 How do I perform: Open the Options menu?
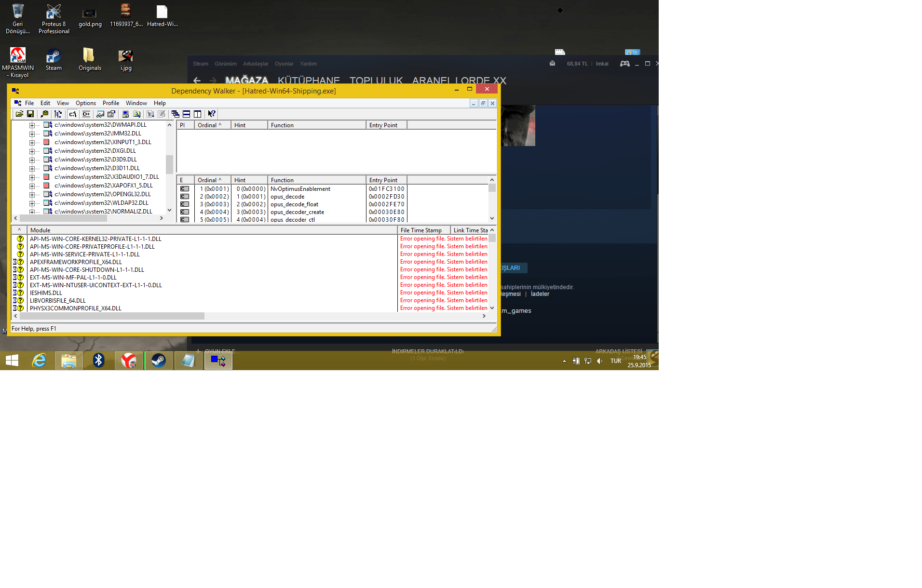(x=86, y=103)
